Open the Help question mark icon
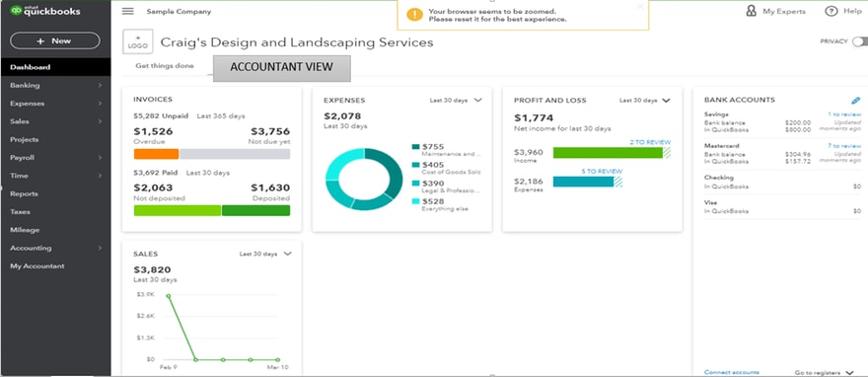The width and height of the screenshot is (868, 377). click(x=831, y=11)
